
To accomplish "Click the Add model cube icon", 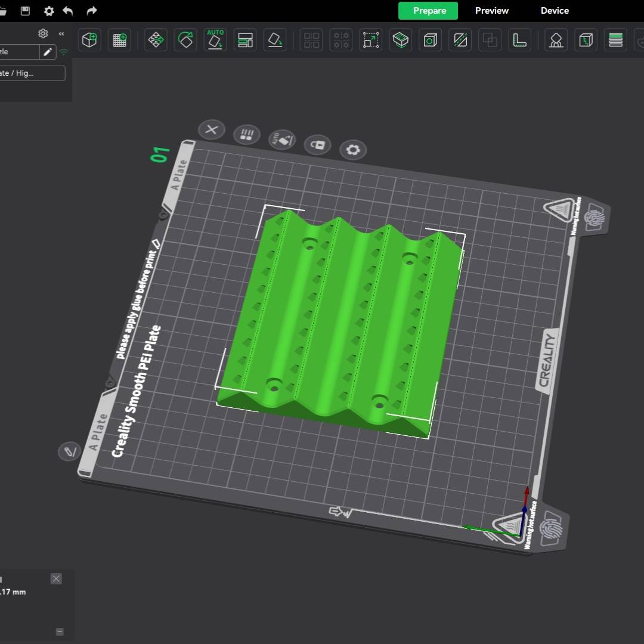I will [x=89, y=40].
